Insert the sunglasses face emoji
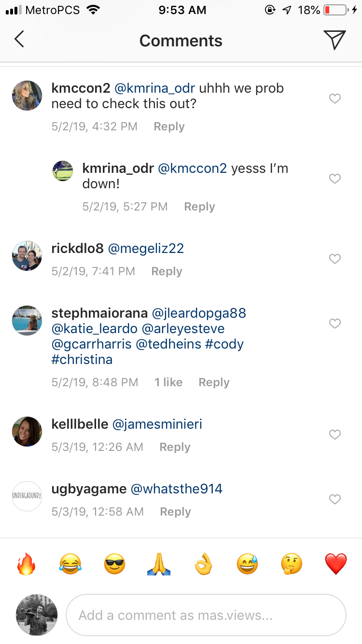The image size is (362, 644). (x=114, y=563)
